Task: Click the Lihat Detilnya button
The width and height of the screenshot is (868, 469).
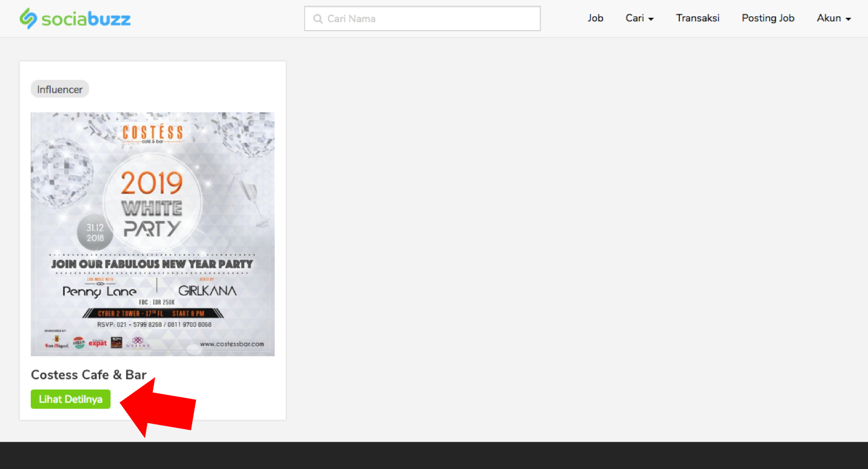Action: (x=71, y=399)
